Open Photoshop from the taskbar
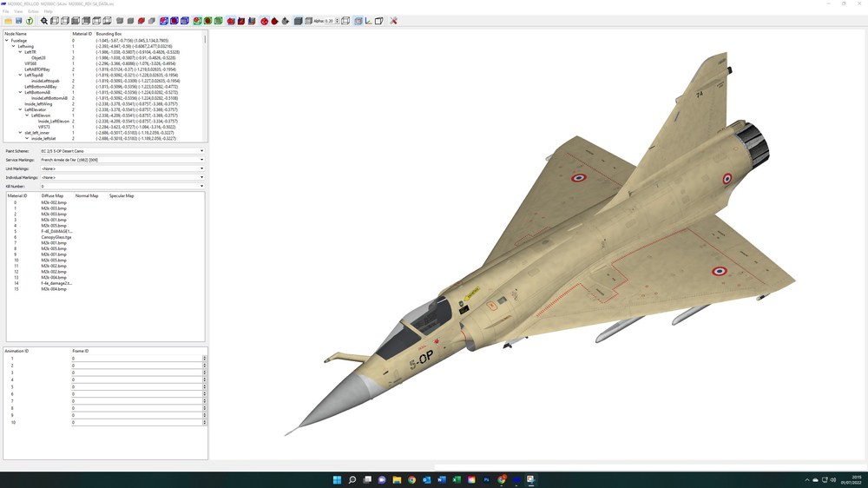Image resolution: width=868 pixels, height=488 pixels. (x=487, y=479)
